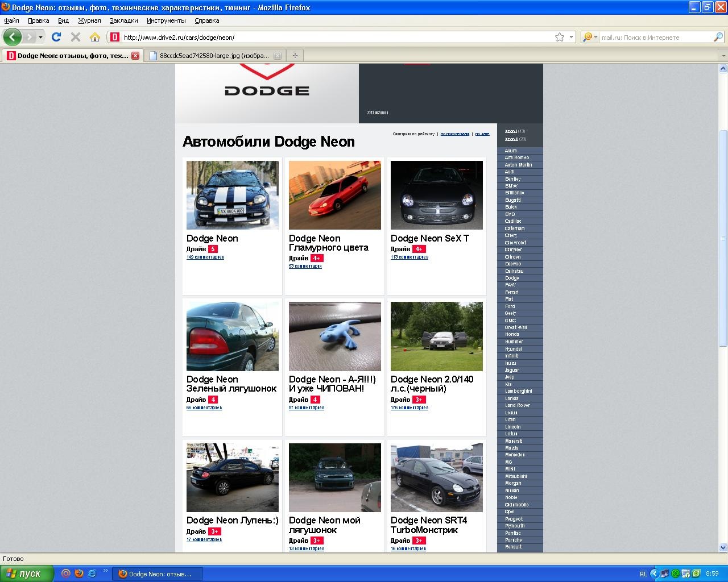
Task: Open the red Dodge Neon Гламурного цвета photo
Action: (335, 195)
